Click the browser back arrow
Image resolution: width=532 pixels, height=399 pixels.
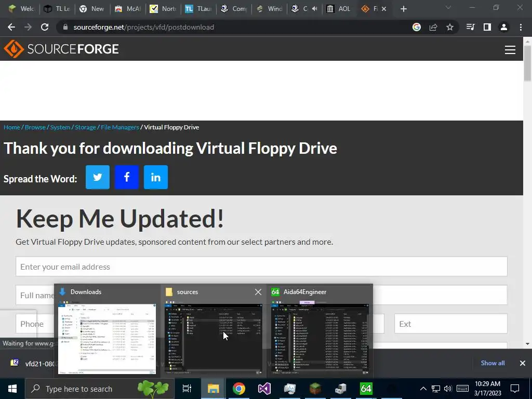[x=11, y=27]
